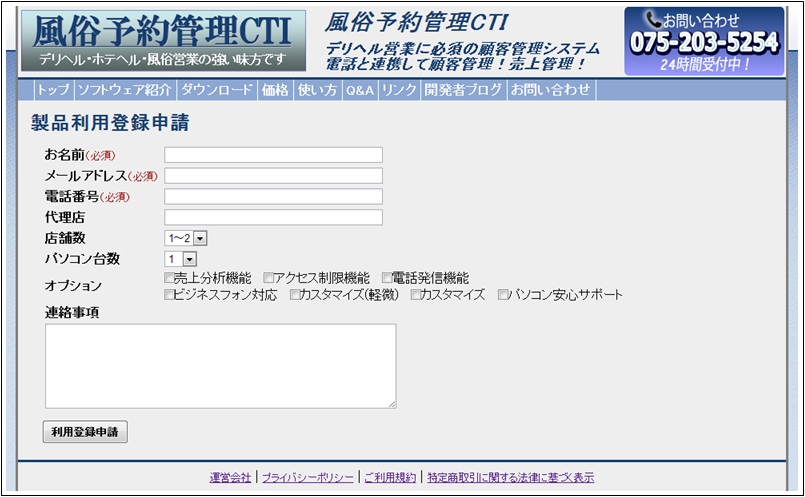805x497 pixels.
Task: Select the パソコン安心サポート checkbox
Action: point(503,295)
